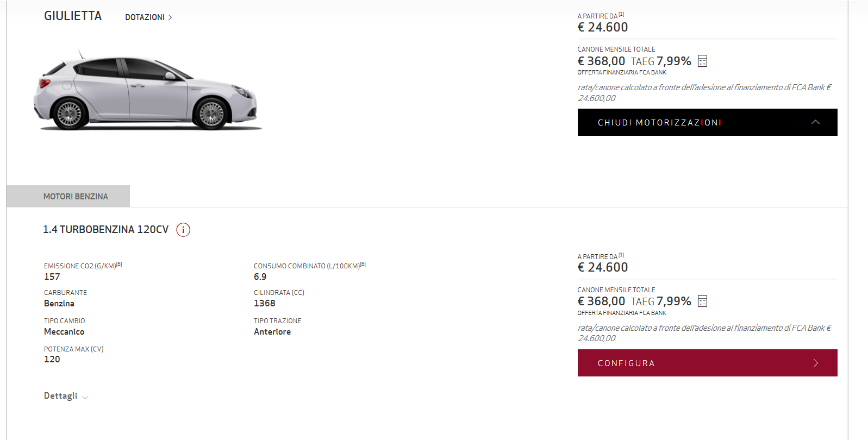Click the Giulietta car image

click(146, 91)
